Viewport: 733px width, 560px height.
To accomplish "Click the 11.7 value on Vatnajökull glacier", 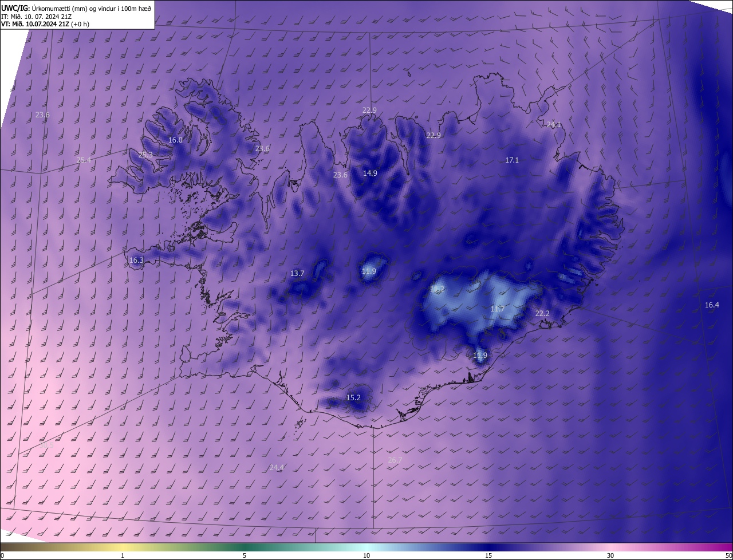I will point(498,309).
